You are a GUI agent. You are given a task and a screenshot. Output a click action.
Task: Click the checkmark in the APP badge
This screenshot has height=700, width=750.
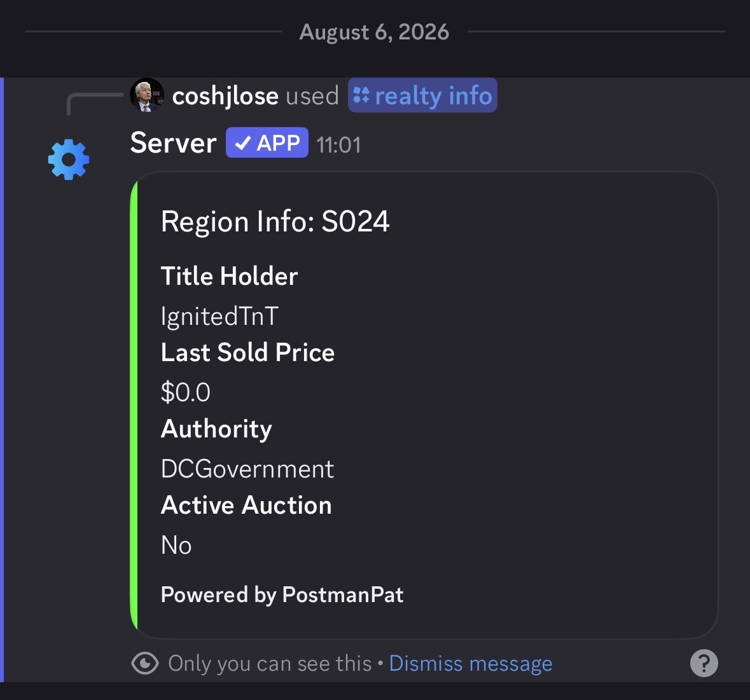pos(243,142)
